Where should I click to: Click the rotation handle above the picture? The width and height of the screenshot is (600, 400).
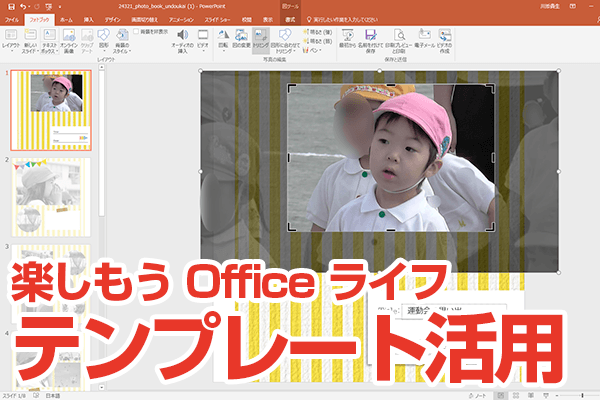(x=379, y=71)
